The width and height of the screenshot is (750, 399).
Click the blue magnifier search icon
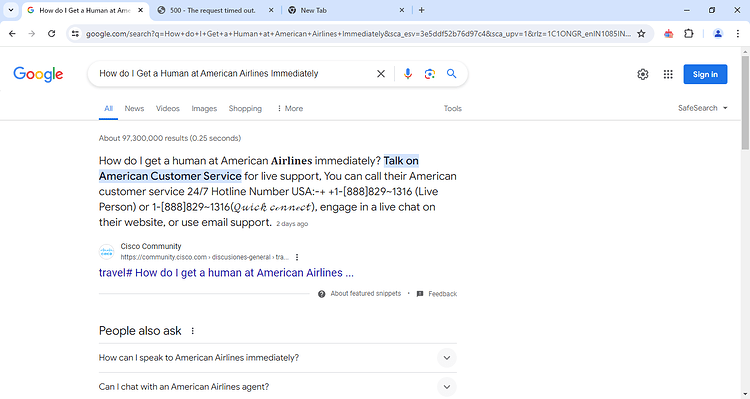tap(452, 74)
